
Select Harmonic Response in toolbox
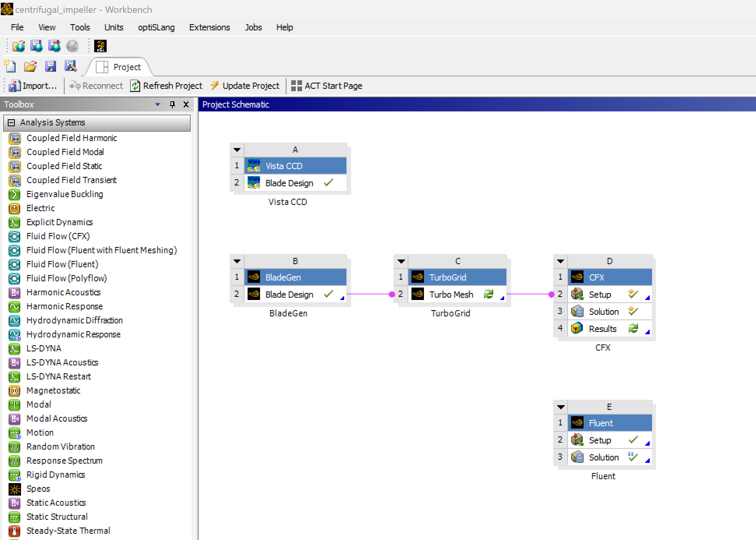pyautogui.click(x=65, y=306)
